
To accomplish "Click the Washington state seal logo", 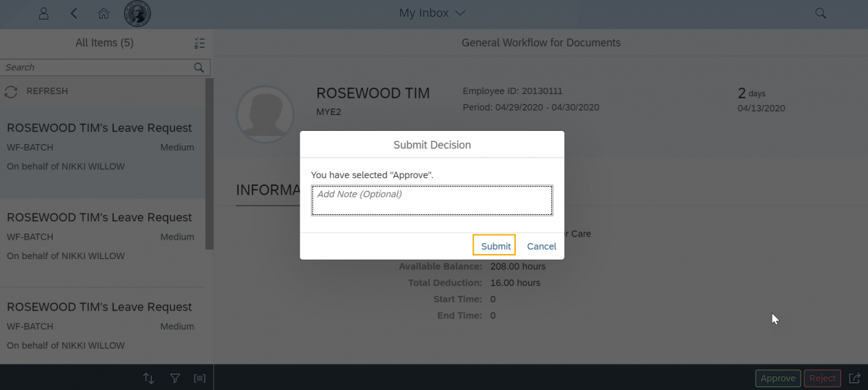I will (x=137, y=13).
